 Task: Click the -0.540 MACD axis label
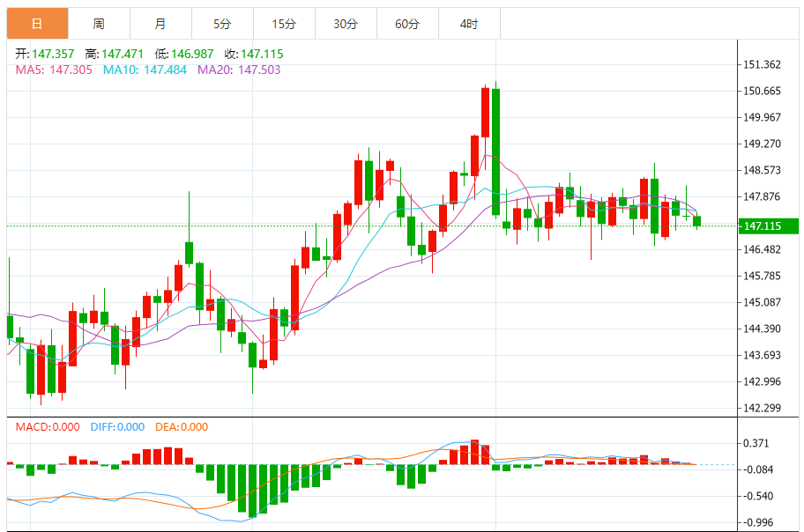click(758, 496)
